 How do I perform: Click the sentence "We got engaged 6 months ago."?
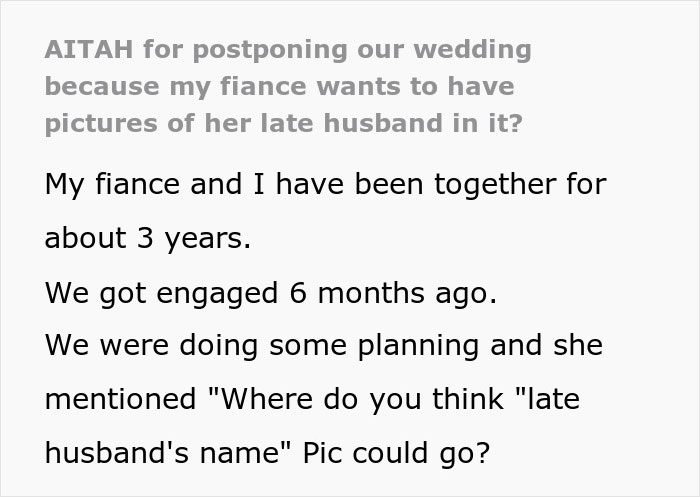point(271,294)
